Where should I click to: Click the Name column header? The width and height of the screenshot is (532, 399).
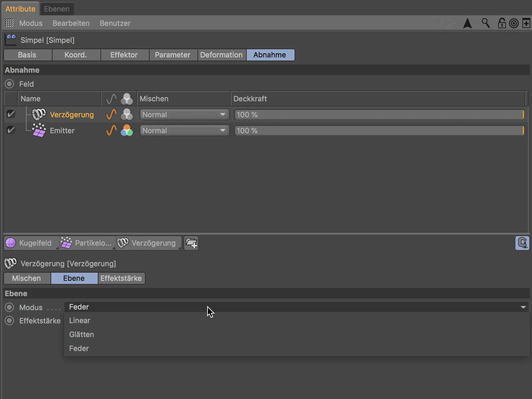[59, 99]
